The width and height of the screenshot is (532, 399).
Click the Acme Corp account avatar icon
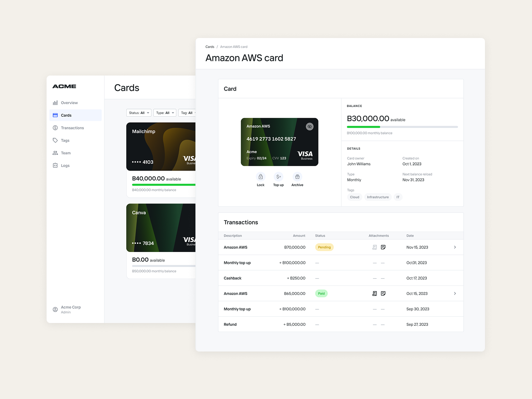pos(55,309)
